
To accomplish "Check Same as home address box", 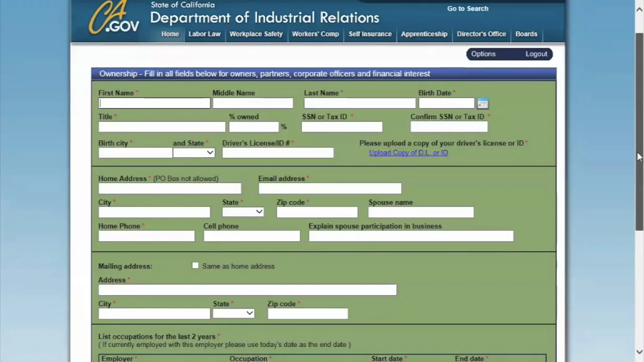I will pos(195,265).
